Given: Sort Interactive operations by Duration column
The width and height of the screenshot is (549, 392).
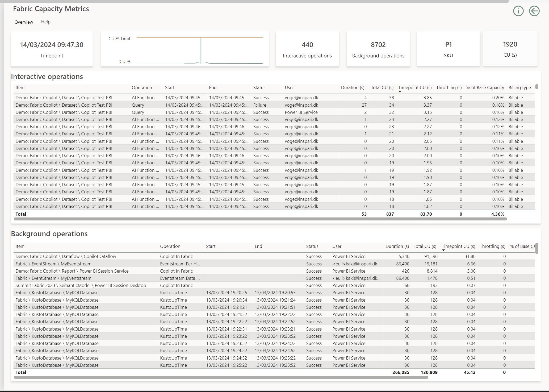Looking at the screenshot, I should point(352,87).
